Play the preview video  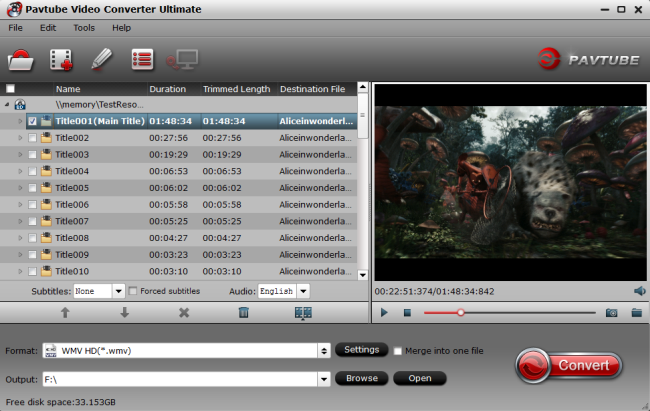pos(384,312)
